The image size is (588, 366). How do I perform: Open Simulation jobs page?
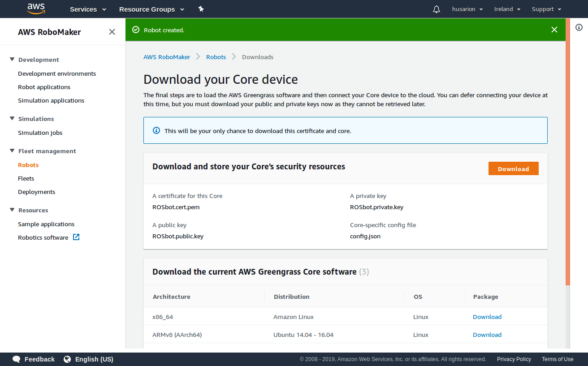[40, 133]
